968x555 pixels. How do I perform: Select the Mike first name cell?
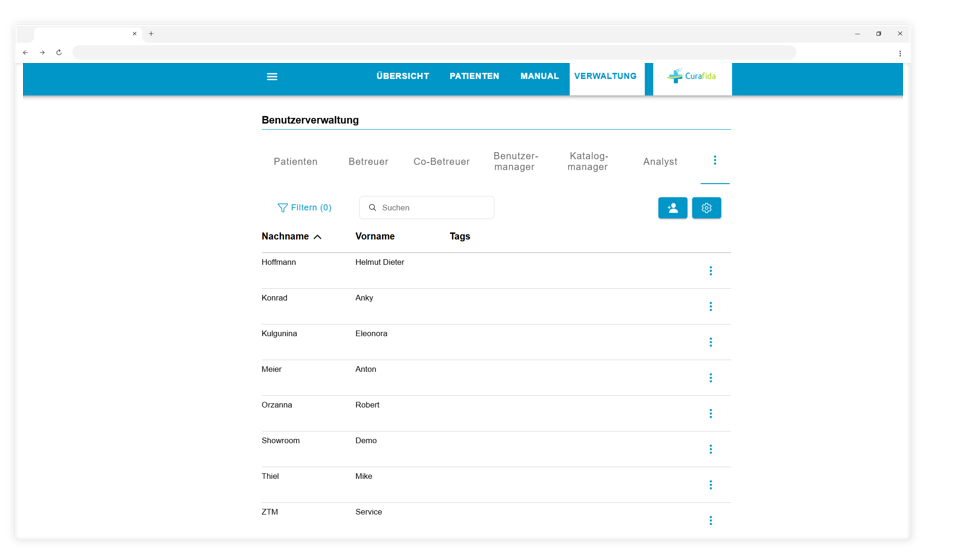364,477
